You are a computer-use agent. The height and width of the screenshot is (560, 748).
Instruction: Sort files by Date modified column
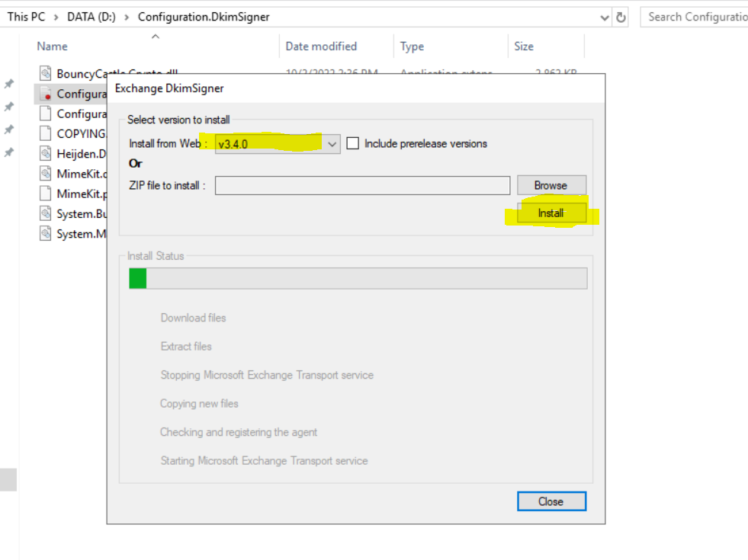[x=321, y=46]
